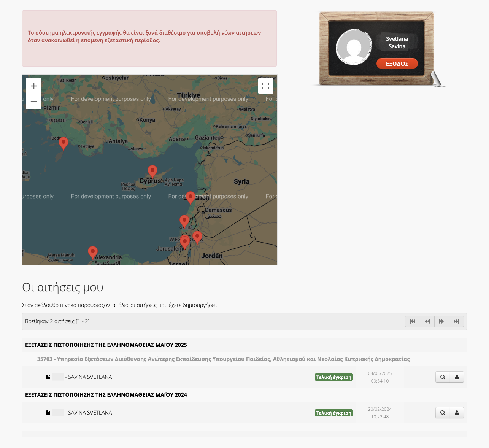
Task: View the 04/03/2025 application with magnifier icon
Action: pos(443,377)
